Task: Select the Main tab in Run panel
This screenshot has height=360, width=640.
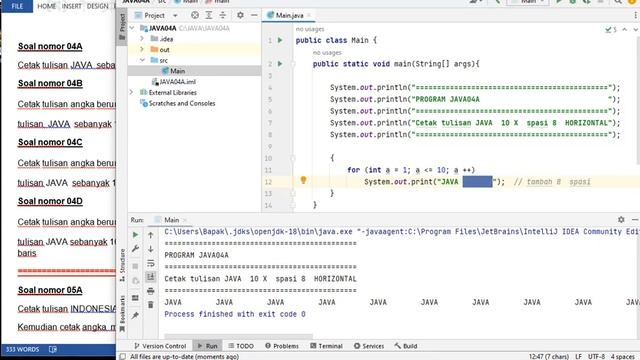Action: [x=171, y=220]
